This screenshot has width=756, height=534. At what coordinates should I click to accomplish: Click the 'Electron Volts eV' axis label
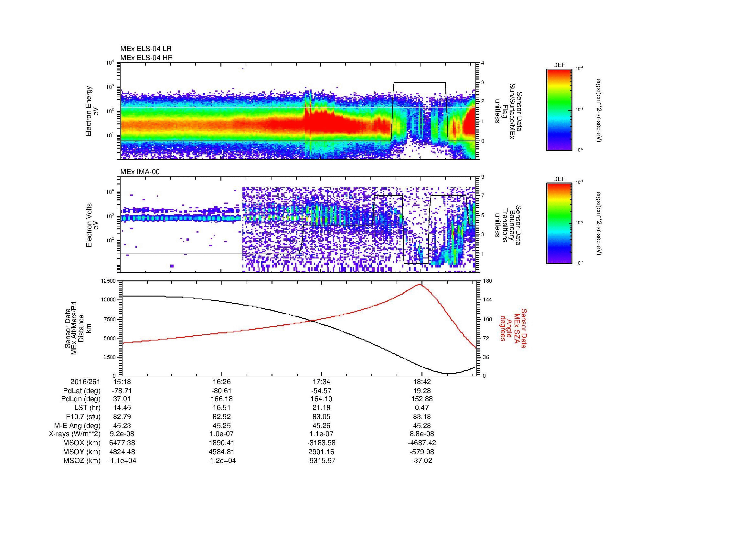coord(92,225)
